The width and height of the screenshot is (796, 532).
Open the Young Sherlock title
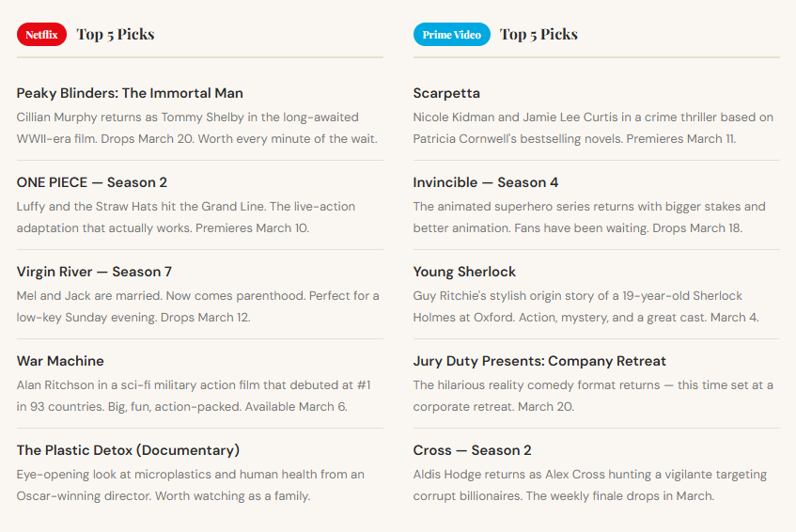tap(464, 272)
